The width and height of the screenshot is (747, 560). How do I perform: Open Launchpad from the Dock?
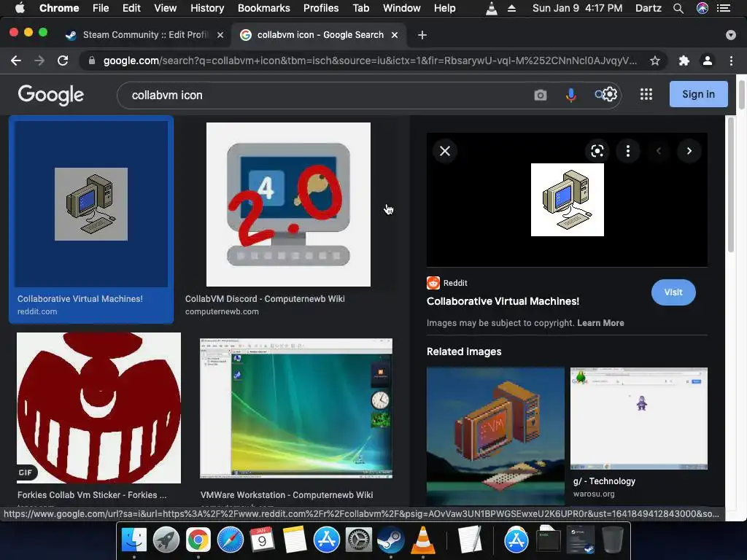tap(166, 540)
